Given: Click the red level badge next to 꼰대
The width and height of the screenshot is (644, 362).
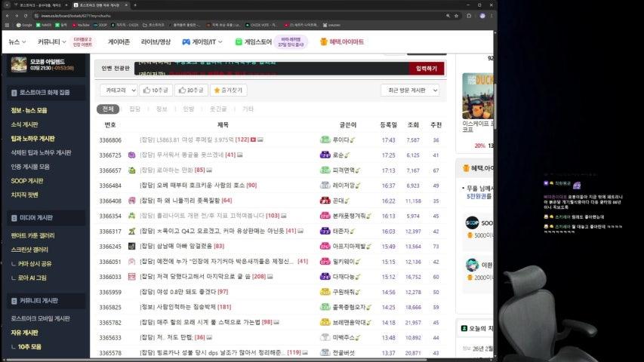Looking at the screenshot, I should click(325, 201).
